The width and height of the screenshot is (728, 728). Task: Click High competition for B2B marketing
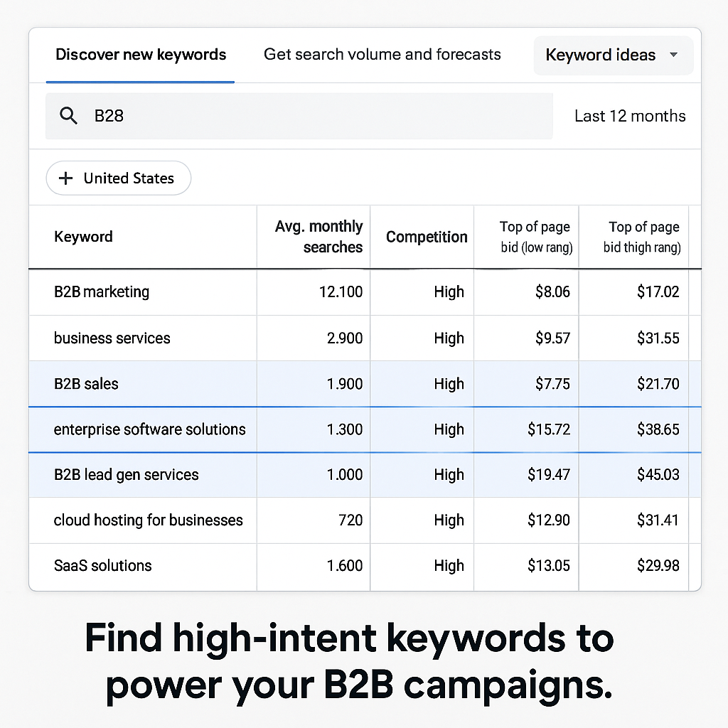coord(449,292)
